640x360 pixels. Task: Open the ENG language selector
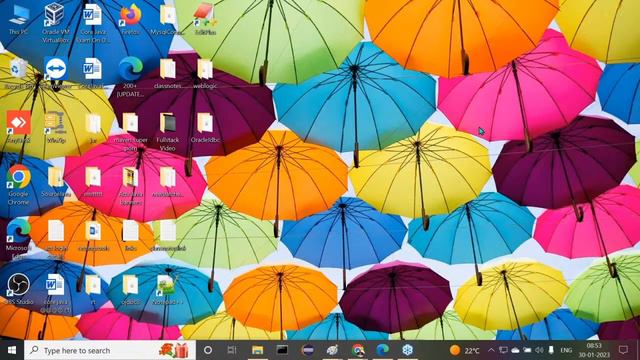(x=566, y=350)
